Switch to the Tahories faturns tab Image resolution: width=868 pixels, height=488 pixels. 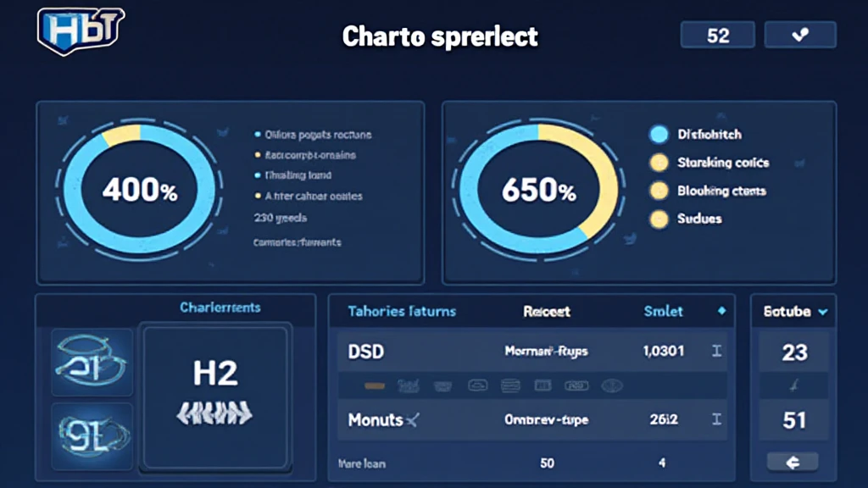click(x=402, y=311)
